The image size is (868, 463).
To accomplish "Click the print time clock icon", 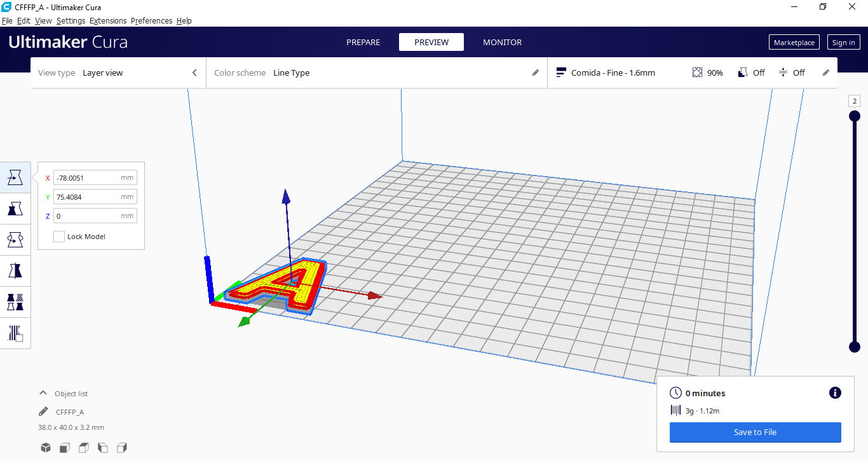I will pos(675,393).
